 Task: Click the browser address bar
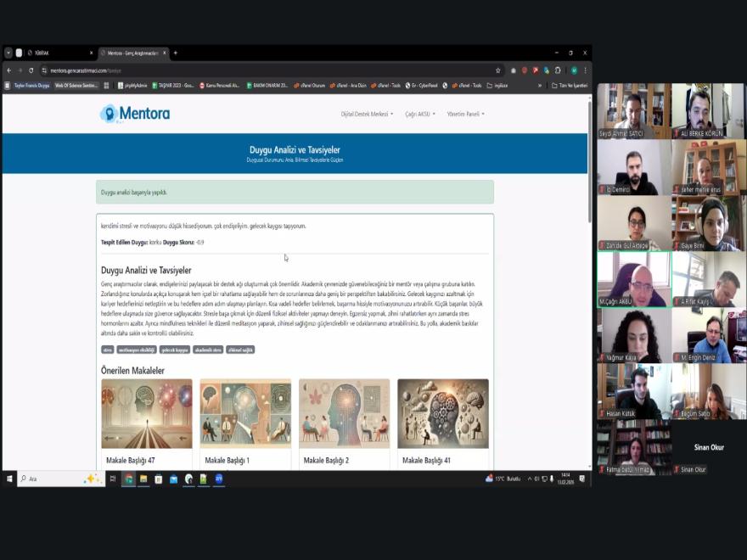pyautogui.click(x=255, y=70)
